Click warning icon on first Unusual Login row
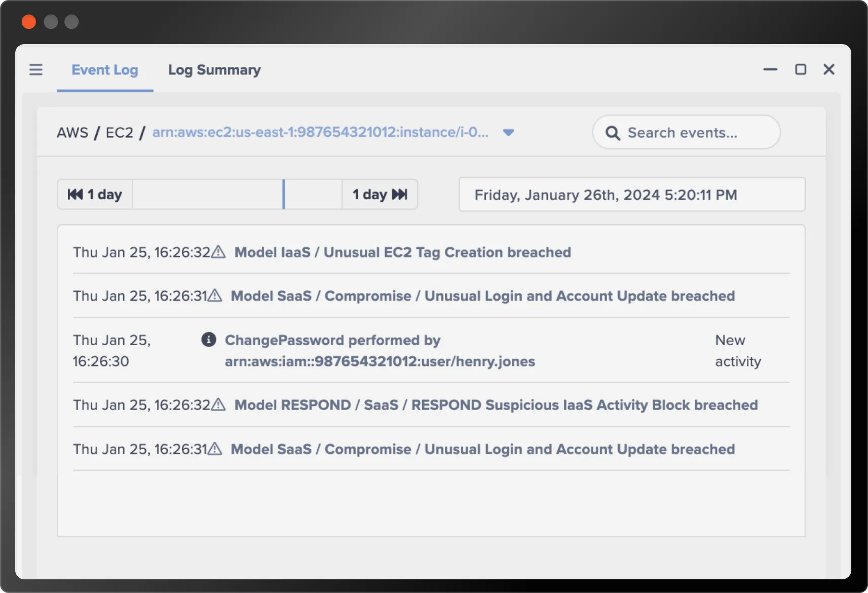Screen dimensions: 868x593 pos(215,295)
